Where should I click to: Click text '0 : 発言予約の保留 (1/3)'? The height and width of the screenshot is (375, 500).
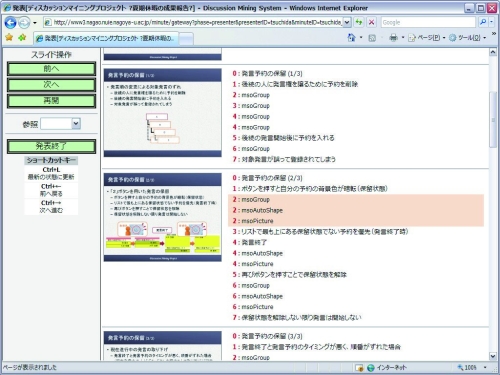pos(267,73)
